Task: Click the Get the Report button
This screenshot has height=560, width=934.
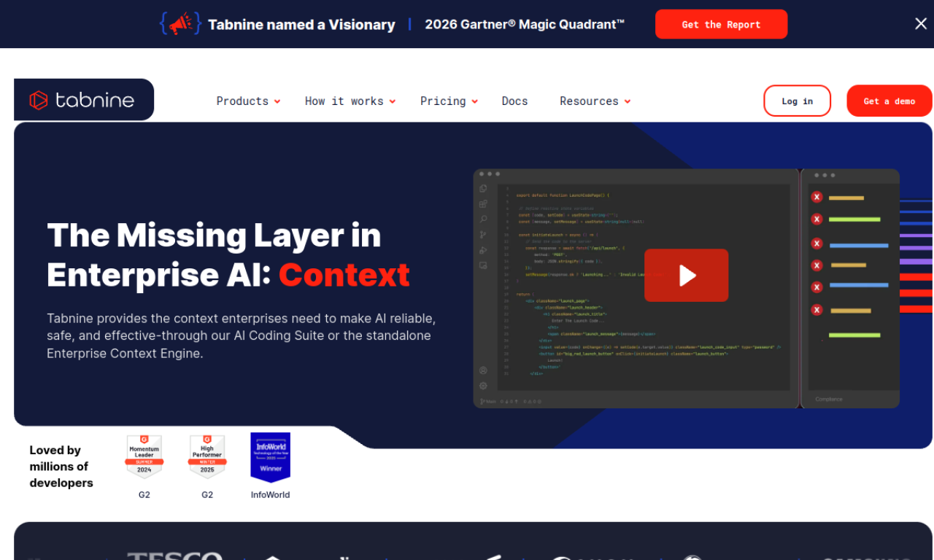Action: (x=721, y=24)
